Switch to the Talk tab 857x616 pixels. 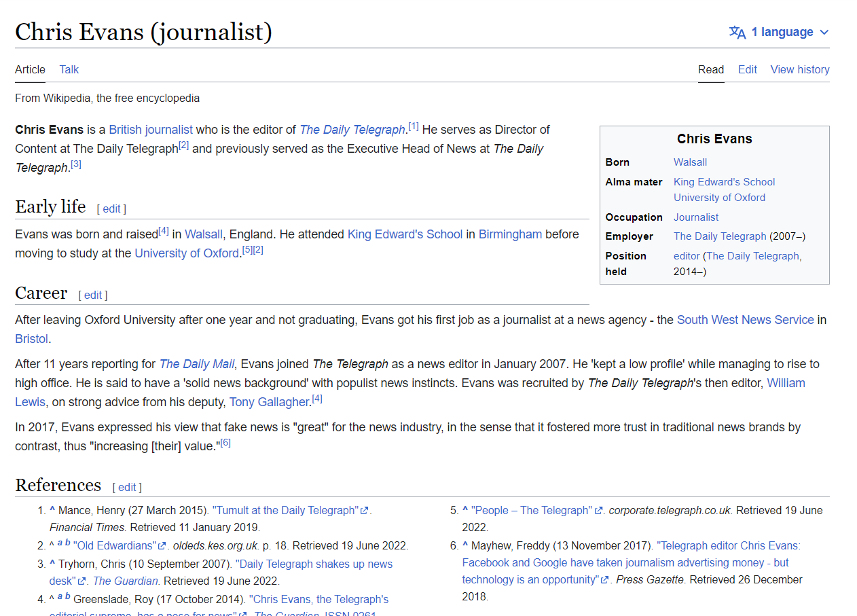click(x=69, y=69)
